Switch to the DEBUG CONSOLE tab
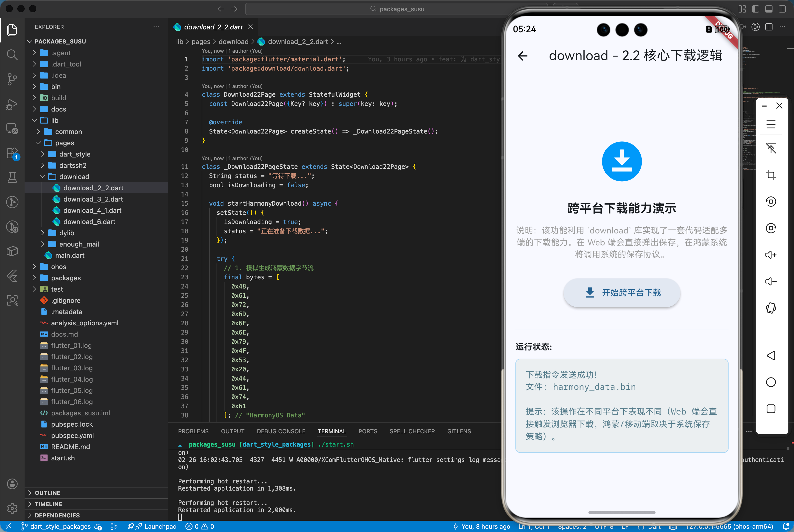This screenshot has width=794, height=532. (x=281, y=431)
